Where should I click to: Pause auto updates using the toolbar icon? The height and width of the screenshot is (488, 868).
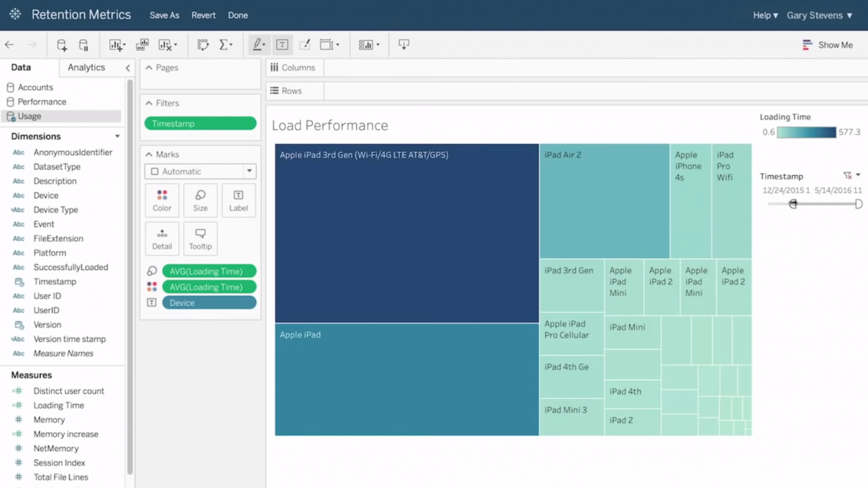84,44
